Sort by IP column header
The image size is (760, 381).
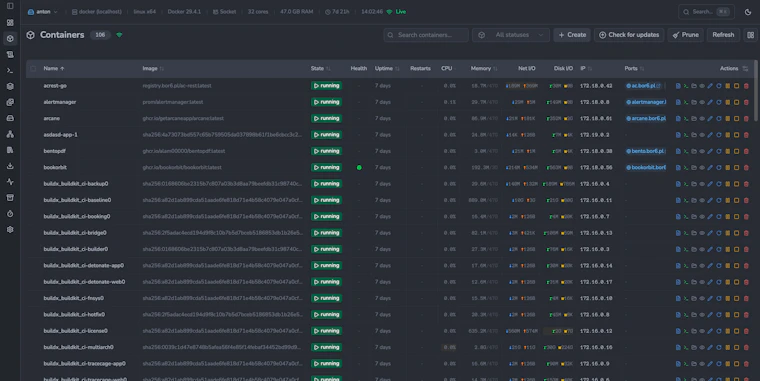(586, 68)
